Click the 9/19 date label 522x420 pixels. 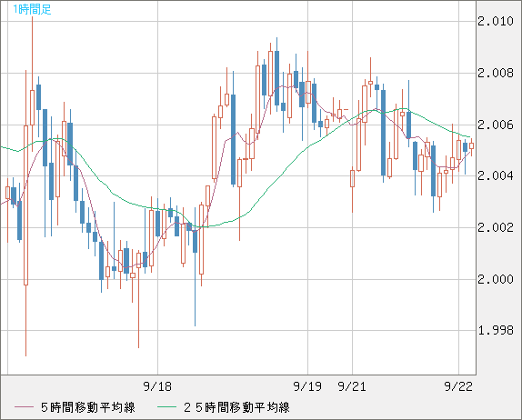[307, 386]
